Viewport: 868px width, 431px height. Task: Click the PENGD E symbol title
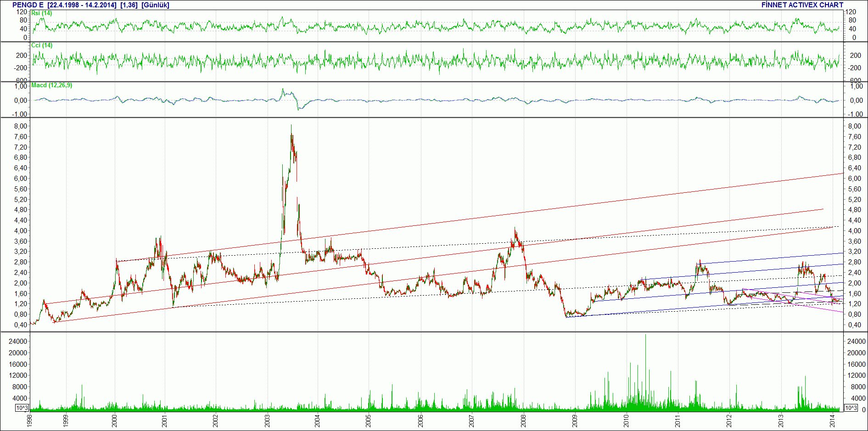point(28,5)
